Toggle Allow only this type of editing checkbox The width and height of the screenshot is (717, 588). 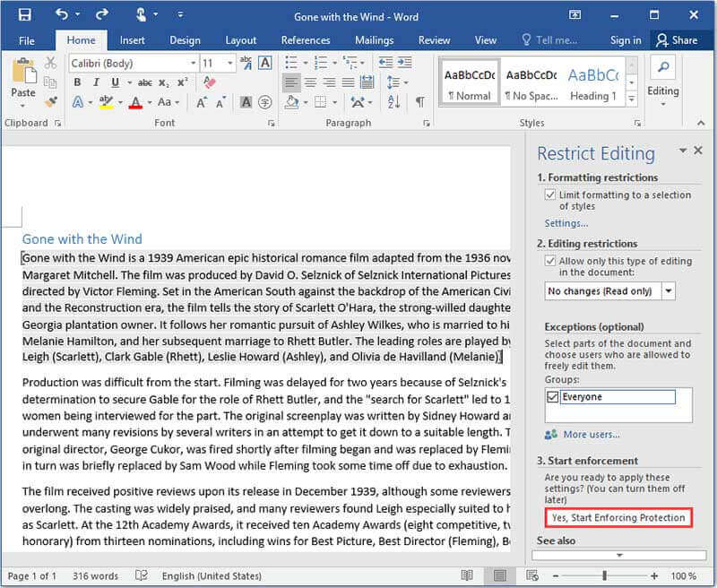(x=550, y=261)
